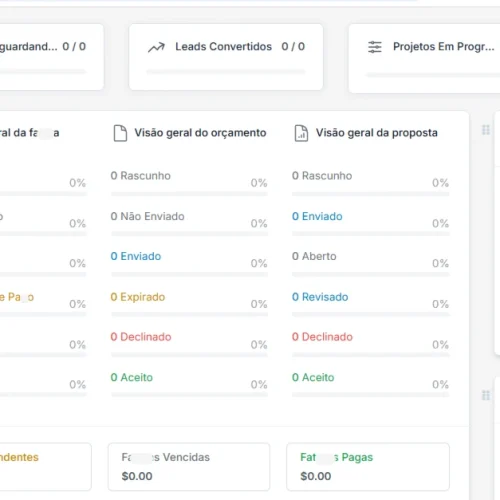Select 0 Não Enviado estimate status

coord(147,216)
